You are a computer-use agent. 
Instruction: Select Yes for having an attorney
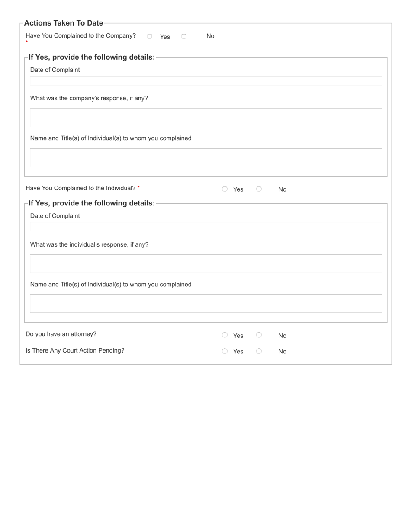225,334
